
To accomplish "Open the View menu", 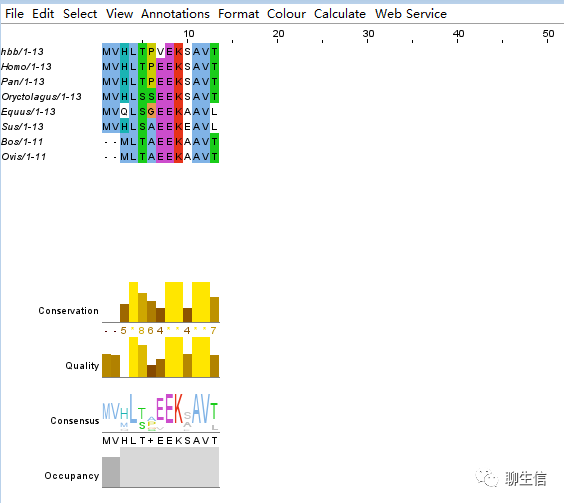I will pyautogui.click(x=119, y=14).
